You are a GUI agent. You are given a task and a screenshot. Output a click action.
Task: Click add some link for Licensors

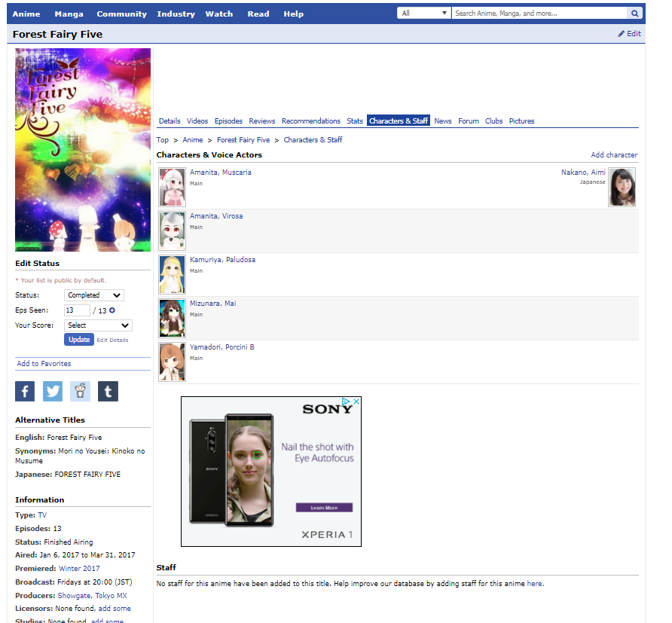tap(115, 609)
